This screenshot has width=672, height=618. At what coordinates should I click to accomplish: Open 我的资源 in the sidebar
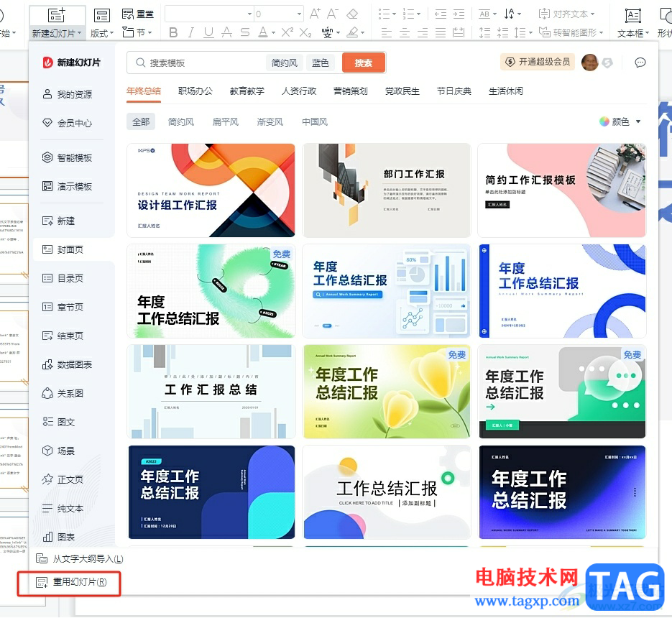click(68, 94)
